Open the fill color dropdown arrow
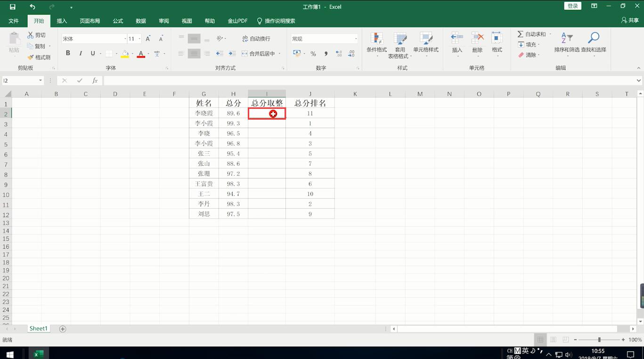The width and height of the screenshot is (644, 359). tap(132, 54)
